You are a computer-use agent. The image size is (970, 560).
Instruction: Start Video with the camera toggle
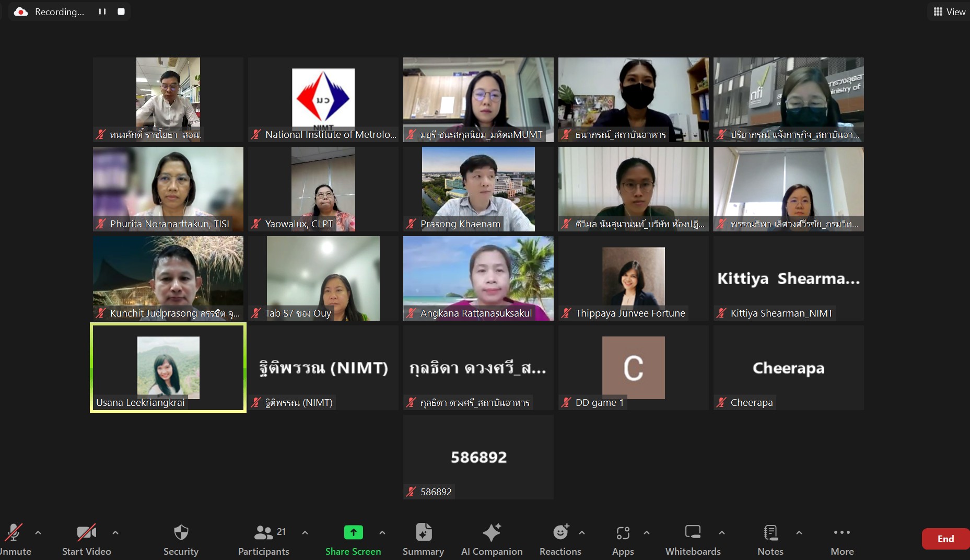[x=86, y=533]
